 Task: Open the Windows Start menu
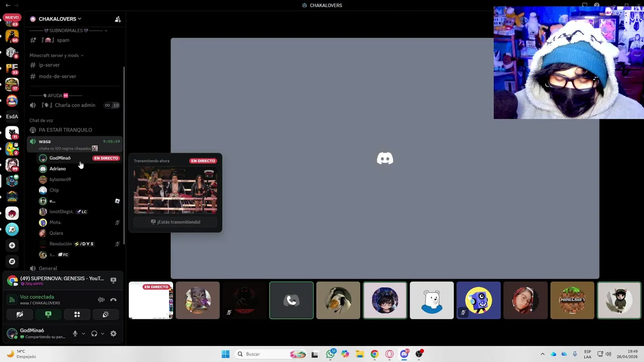pos(225,354)
